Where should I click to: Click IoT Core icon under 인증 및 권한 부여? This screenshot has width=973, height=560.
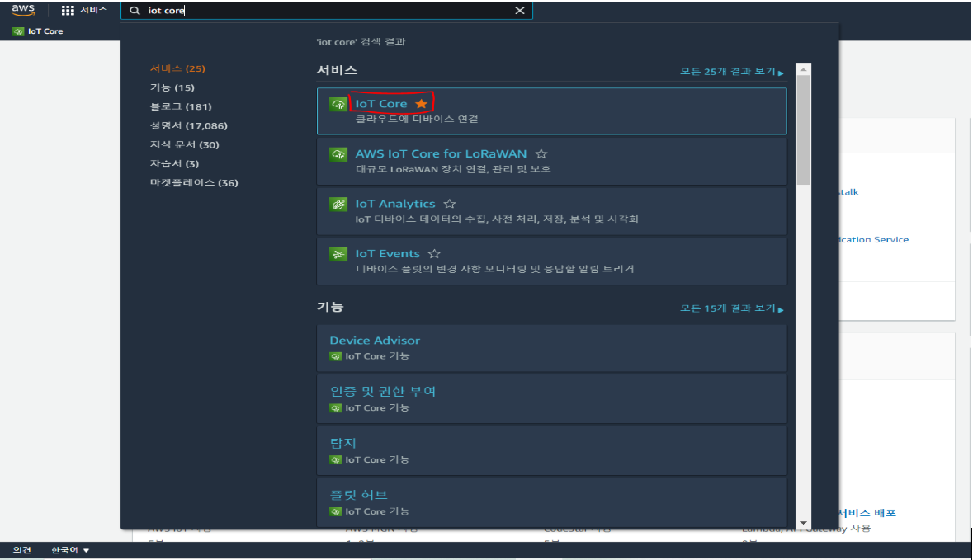tap(336, 408)
